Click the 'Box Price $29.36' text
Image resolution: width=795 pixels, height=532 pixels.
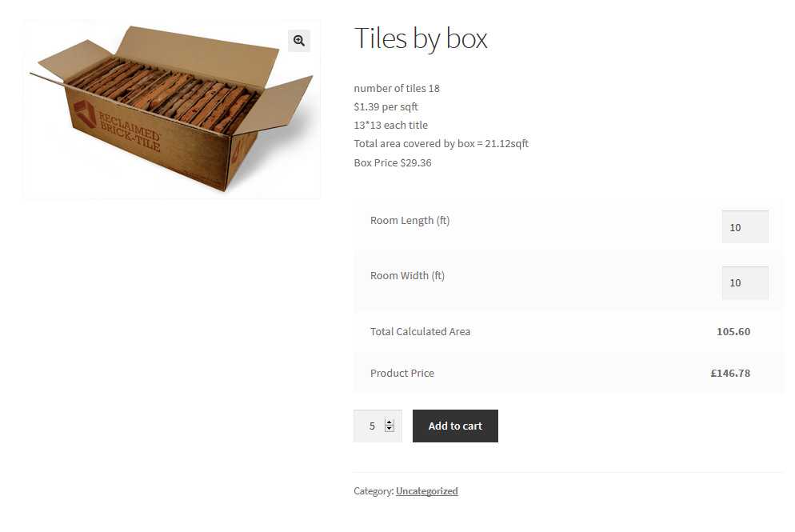click(393, 162)
